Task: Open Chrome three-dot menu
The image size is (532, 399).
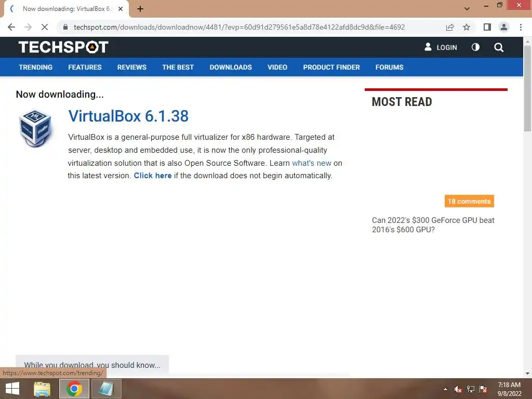Action: point(521,27)
